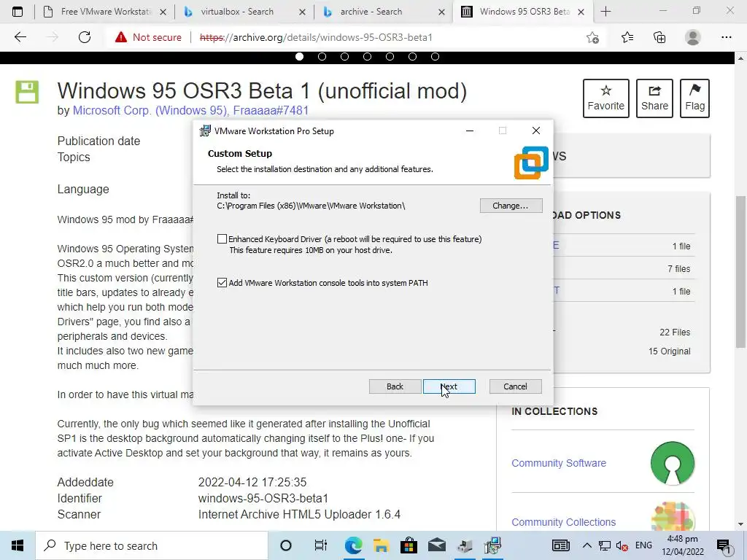Open Task View on taskbar
The image size is (747, 560).
pyautogui.click(x=321, y=545)
